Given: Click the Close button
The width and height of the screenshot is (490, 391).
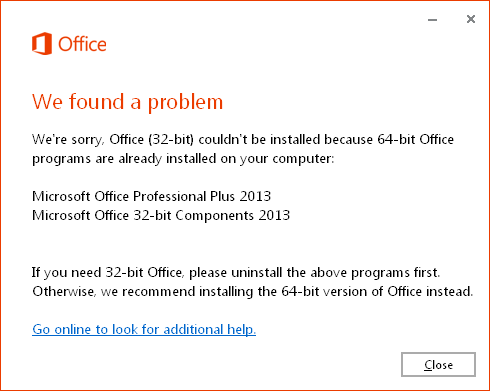Looking at the screenshot, I should (x=438, y=364).
